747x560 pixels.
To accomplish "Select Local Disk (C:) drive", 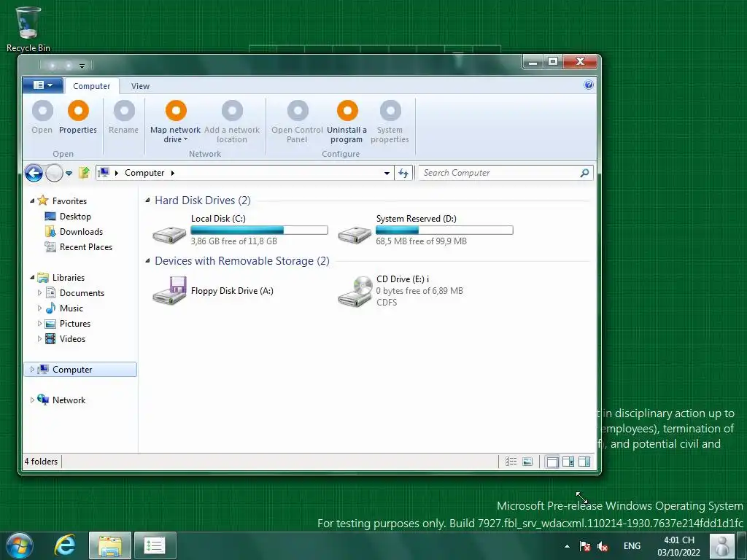I will tap(241, 230).
